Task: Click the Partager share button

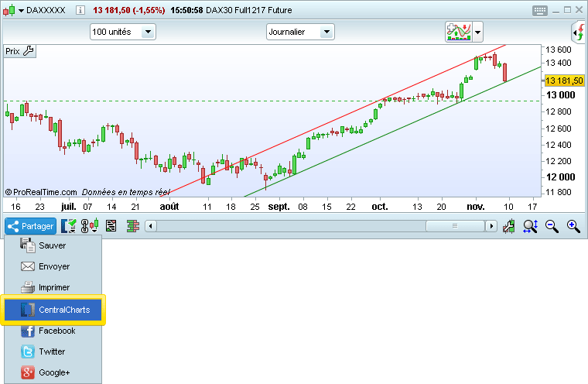Action: (31, 226)
